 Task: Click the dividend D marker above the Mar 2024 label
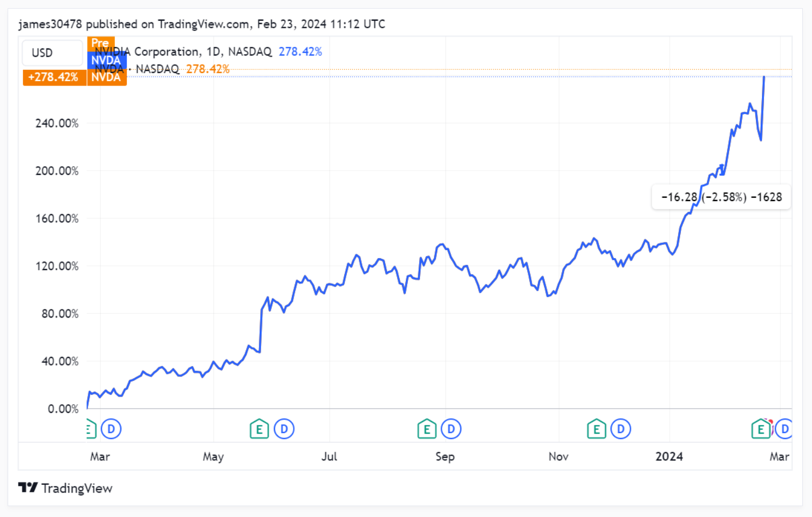click(784, 429)
